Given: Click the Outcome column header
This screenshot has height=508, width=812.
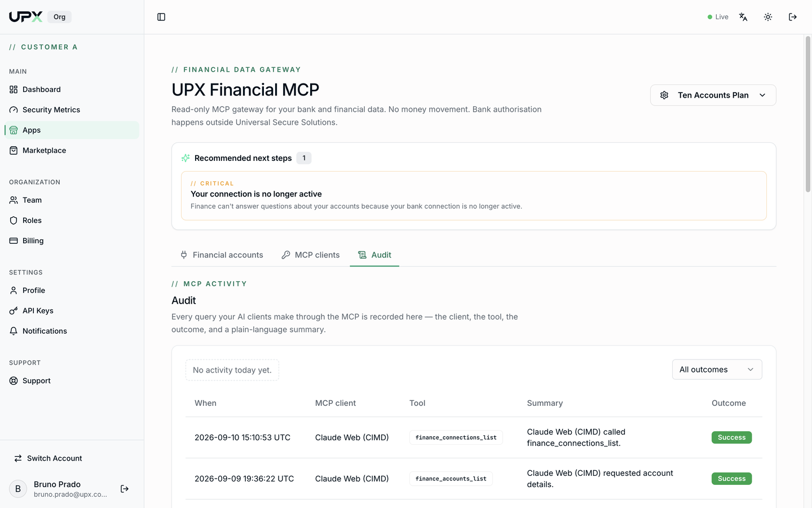Looking at the screenshot, I should (x=729, y=403).
